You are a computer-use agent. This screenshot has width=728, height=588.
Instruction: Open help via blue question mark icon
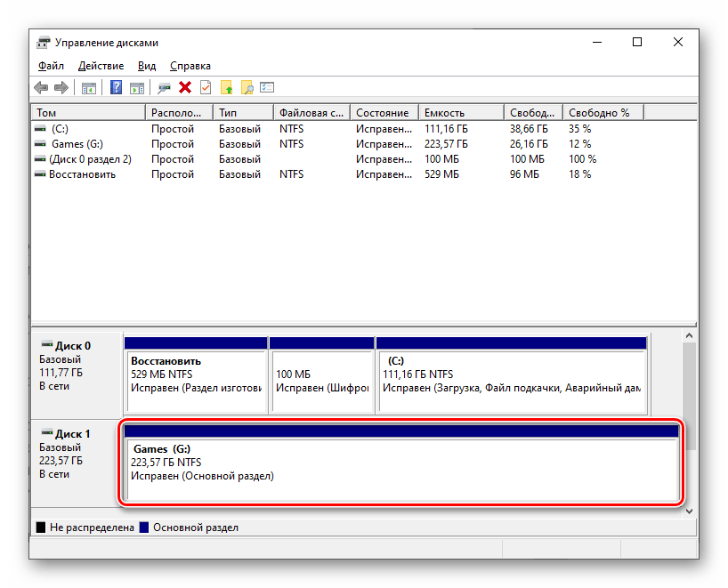pos(116,87)
